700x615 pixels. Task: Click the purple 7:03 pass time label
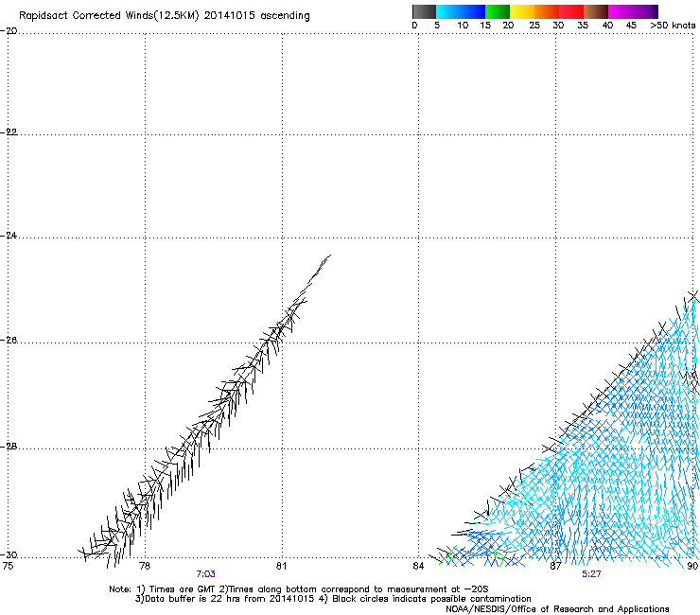pos(205,574)
